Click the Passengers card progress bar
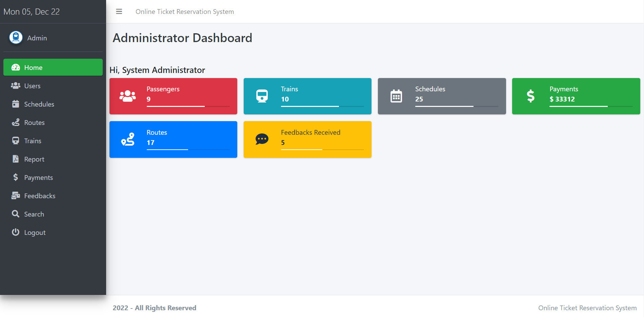This screenshot has width=644, height=317. [188, 106]
